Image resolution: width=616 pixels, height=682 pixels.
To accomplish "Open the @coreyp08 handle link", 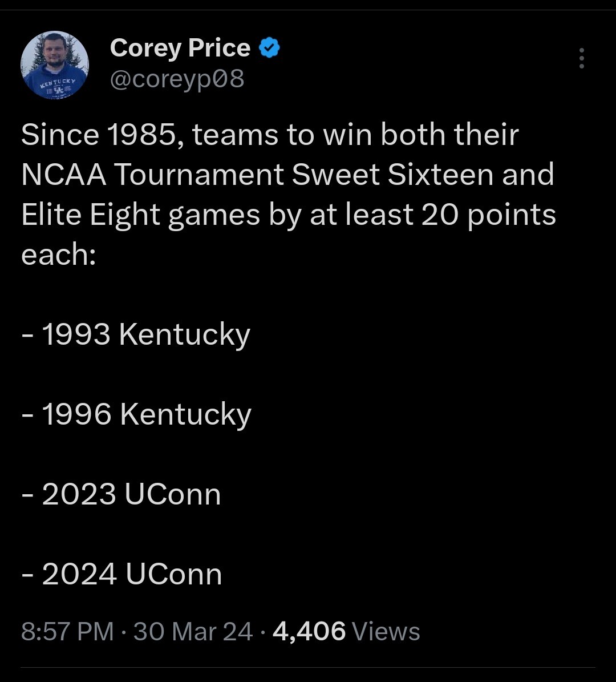I will (x=177, y=79).
